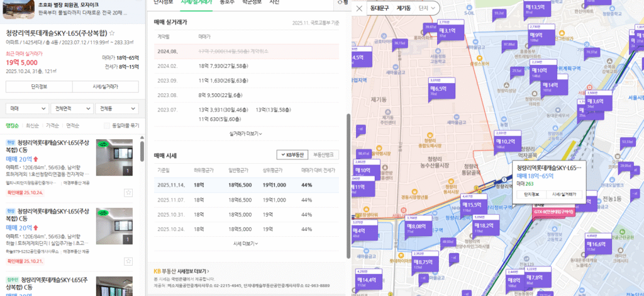Screen dimensions: 644x296
Task: Favorite the 청량리역롯데캐슬SKY-L65 complex with star icon
Action: click(x=112, y=33)
